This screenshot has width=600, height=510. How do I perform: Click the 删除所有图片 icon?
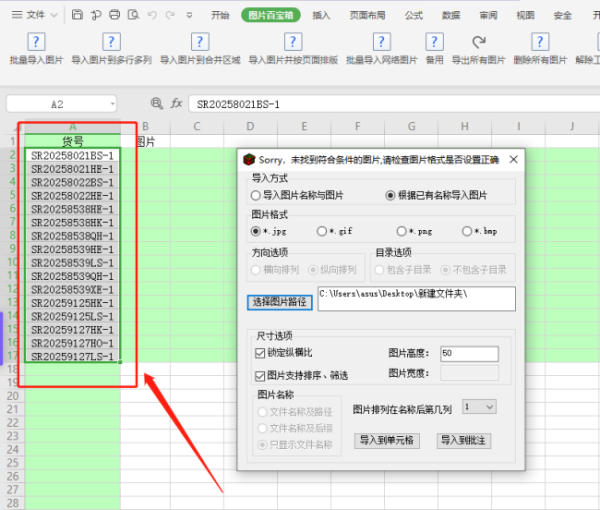(x=540, y=42)
